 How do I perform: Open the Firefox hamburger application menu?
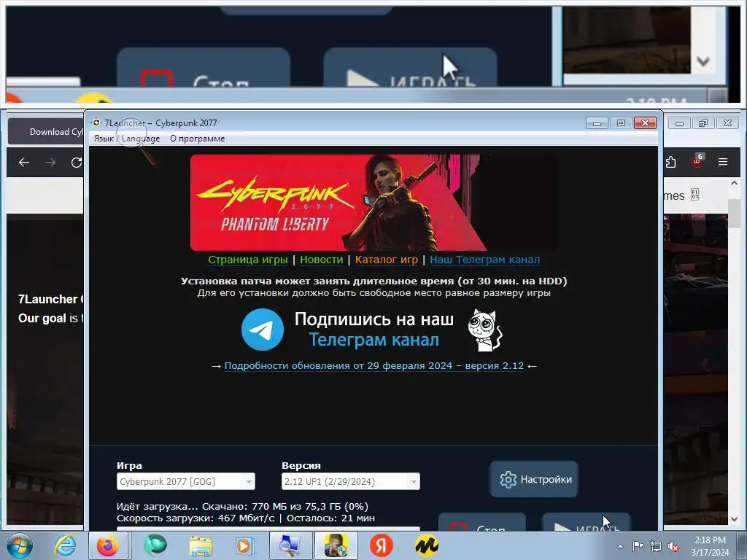click(723, 162)
